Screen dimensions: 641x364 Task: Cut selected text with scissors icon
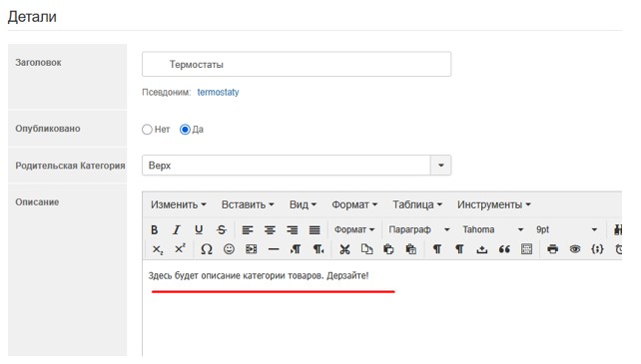(344, 249)
